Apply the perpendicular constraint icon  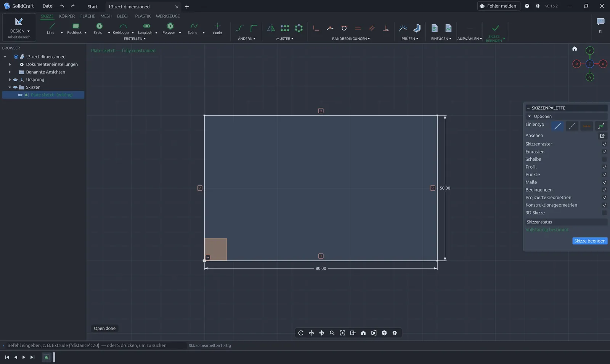(x=386, y=28)
